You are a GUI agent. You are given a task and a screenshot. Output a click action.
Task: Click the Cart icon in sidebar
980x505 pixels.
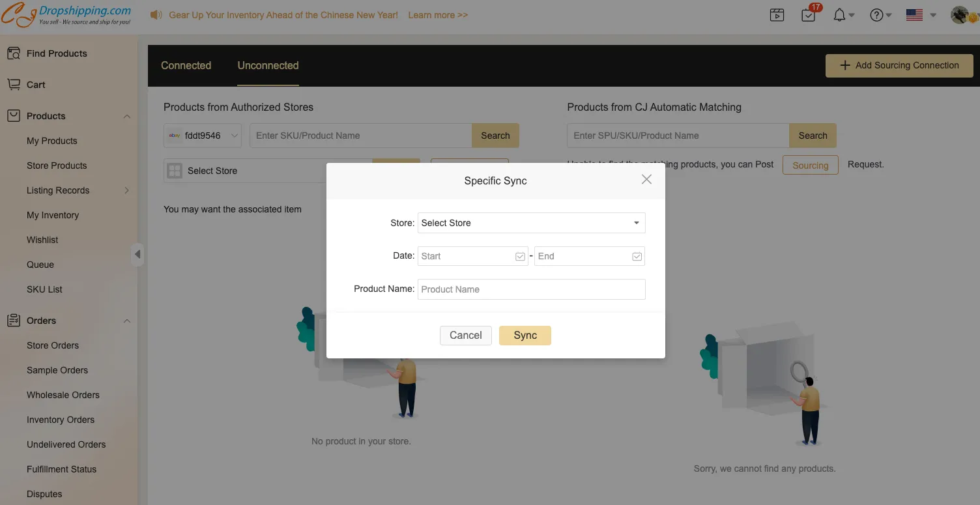pyautogui.click(x=14, y=85)
